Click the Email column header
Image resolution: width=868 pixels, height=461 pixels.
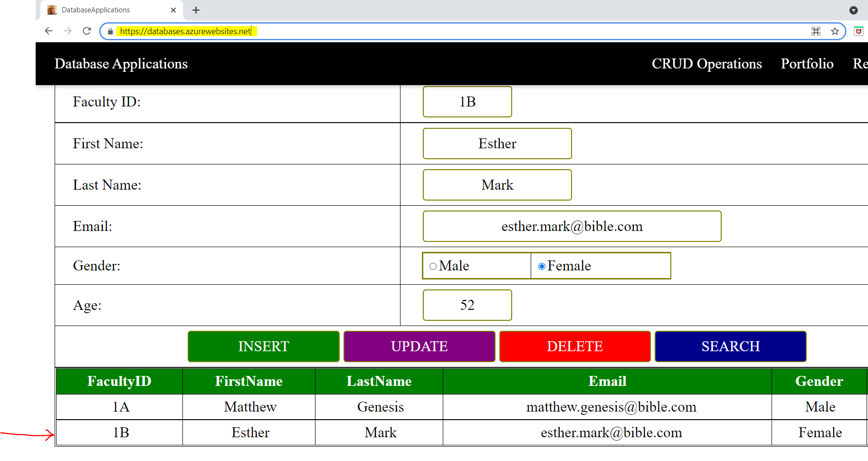click(x=607, y=381)
